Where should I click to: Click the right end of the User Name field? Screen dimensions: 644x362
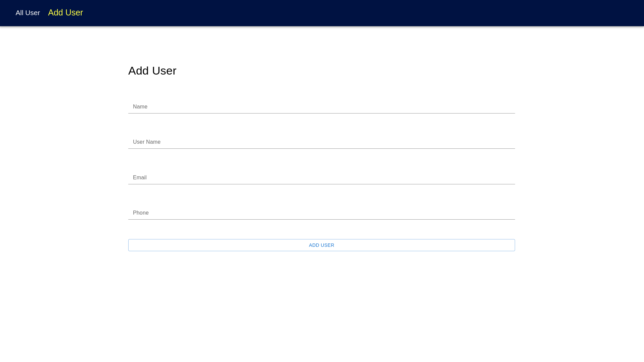(504, 142)
